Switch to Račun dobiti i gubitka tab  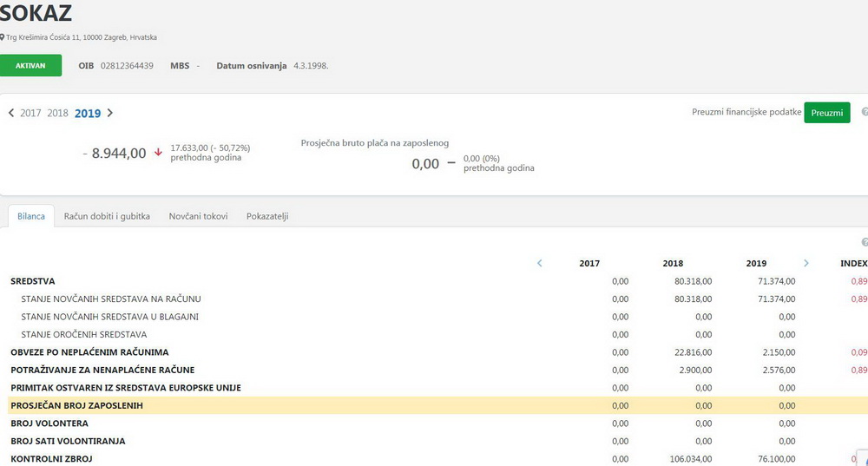pyautogui.click(x=107, y=216)
